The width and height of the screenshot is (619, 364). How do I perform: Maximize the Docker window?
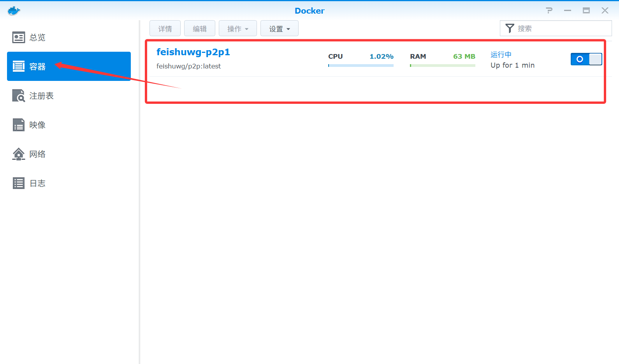[x=586, y=10]
